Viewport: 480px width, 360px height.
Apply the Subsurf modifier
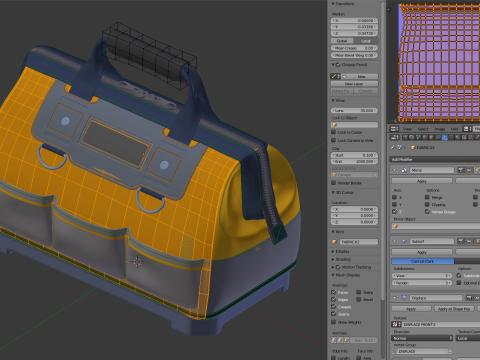click(x=422, y=252)
